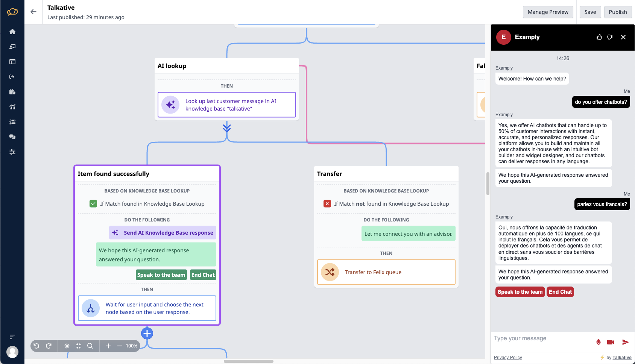The width and height of the screenshot is (635, 364).
Task: Click the red Match not found checkbox icon
Action: pyautogui.click(x=327, y=204)
